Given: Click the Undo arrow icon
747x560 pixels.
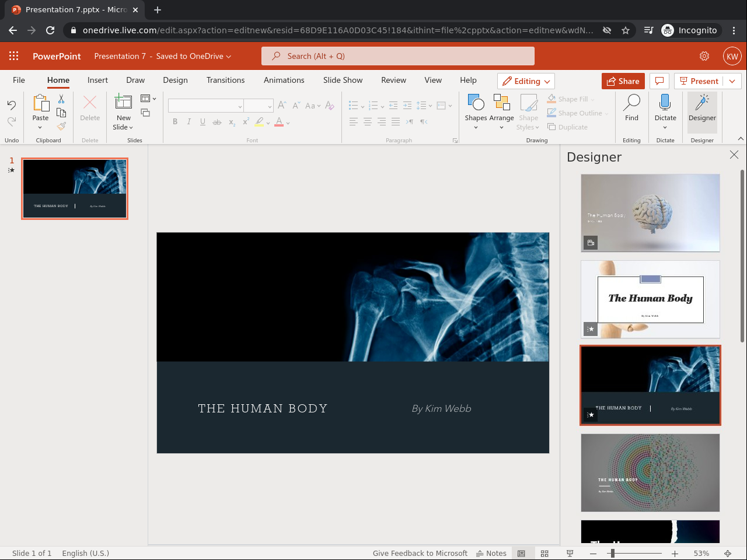Looking at the screenshot, I should point(12,105).
